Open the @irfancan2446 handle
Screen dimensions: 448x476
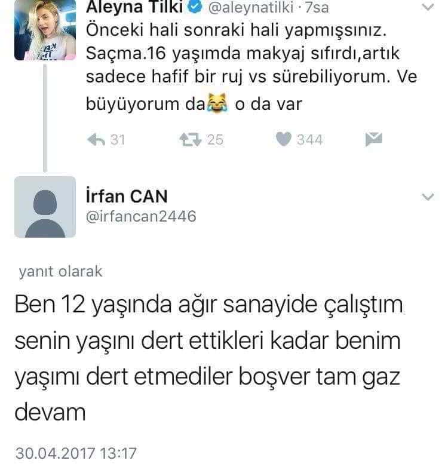click(141, 216)
